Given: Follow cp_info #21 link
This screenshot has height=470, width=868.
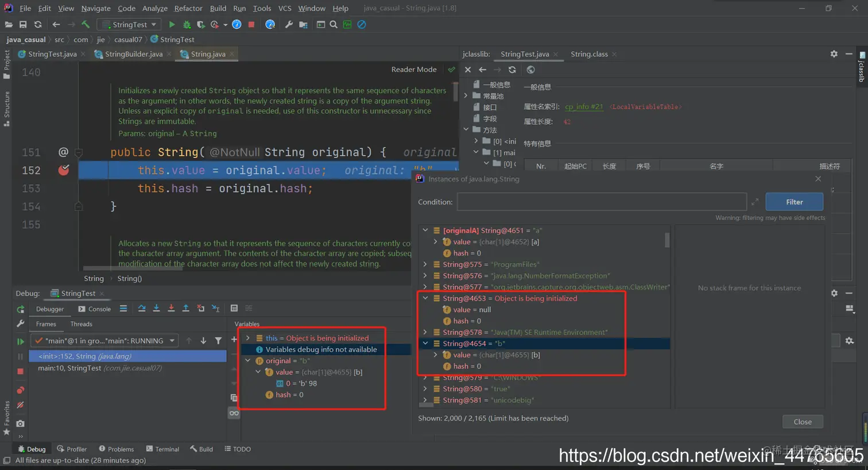Looking at the screenshot, I should 584,107.
